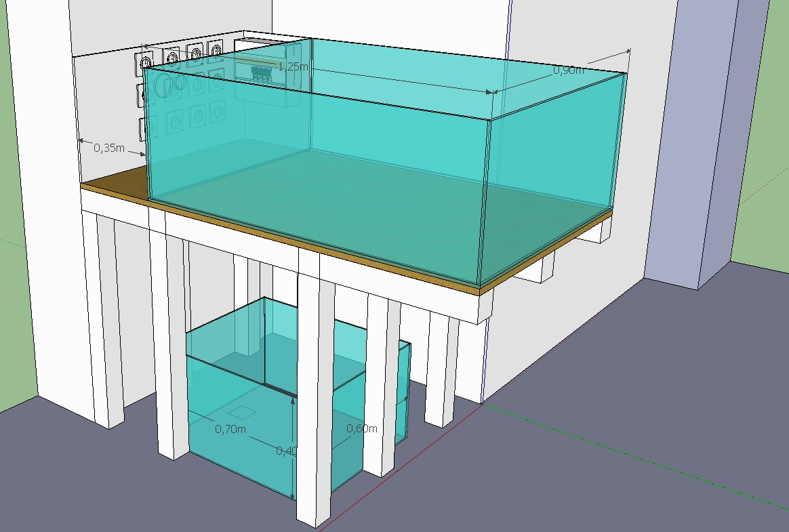Select the partially hidden 0,40 dimension label
The height and width of the screenshot is (532, 789).
(x=286, y=451)
